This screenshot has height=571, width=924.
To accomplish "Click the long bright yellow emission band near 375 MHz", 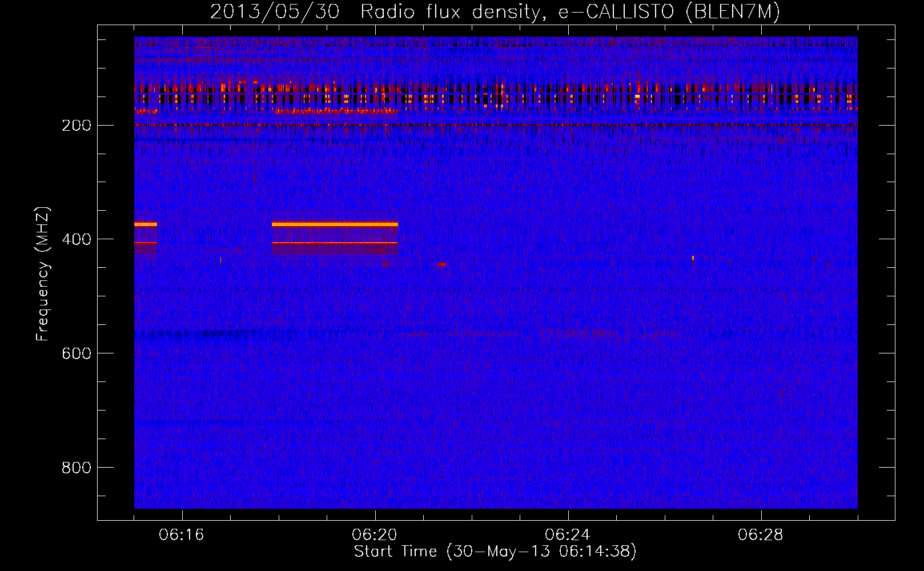I will click(x=335, y=224).
